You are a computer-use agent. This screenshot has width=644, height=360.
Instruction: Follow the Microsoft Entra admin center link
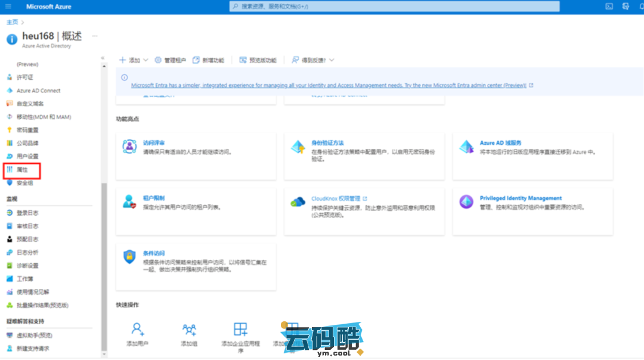click(x=328, y=85)
